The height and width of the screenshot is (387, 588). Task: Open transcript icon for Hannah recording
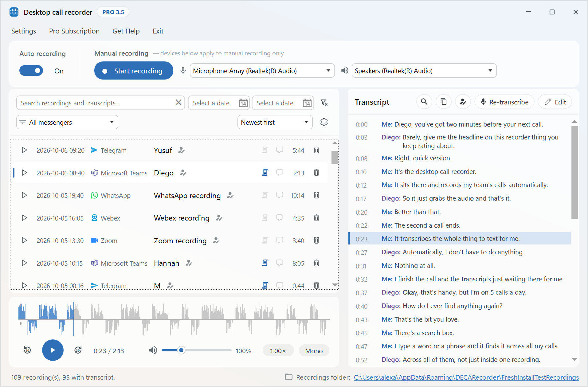coord(265,263)
